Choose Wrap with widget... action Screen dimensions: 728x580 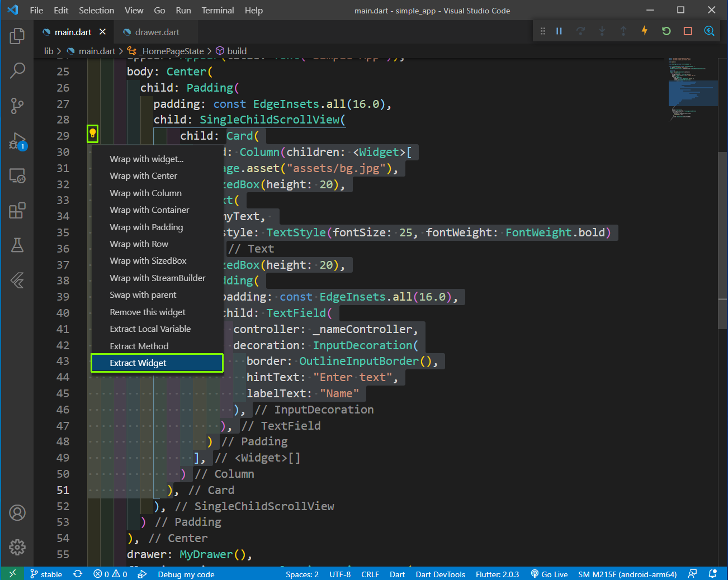(x=157, y=159)
